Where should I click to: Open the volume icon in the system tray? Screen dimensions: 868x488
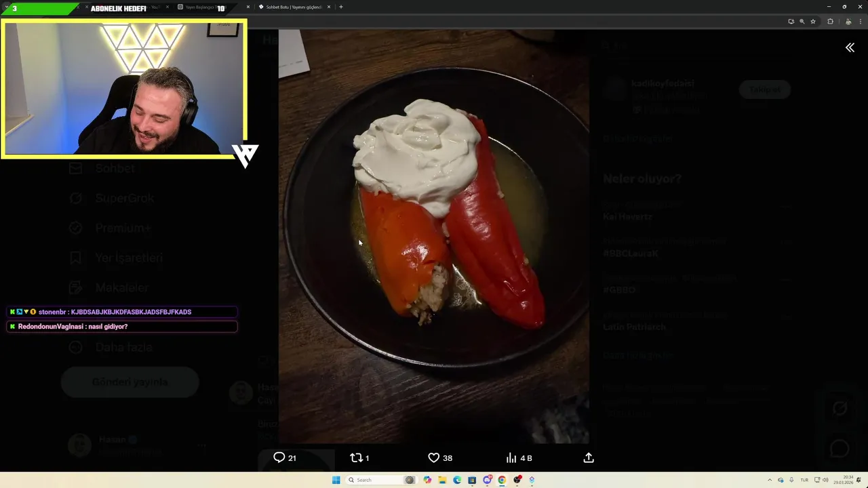coord(825,480)
